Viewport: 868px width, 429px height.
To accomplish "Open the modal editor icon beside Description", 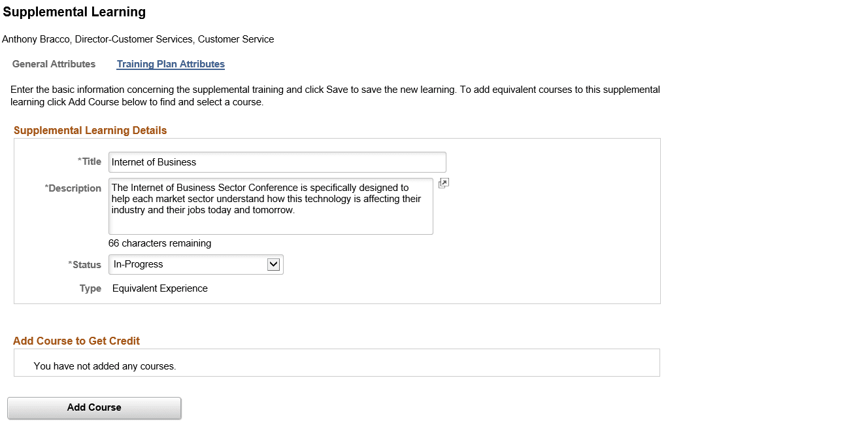I will coord(443,183).
